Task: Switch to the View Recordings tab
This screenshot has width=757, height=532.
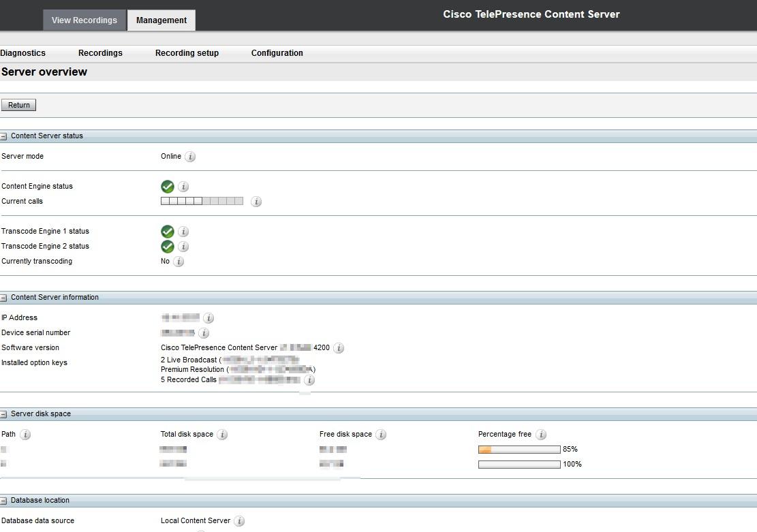Action: 84,20
